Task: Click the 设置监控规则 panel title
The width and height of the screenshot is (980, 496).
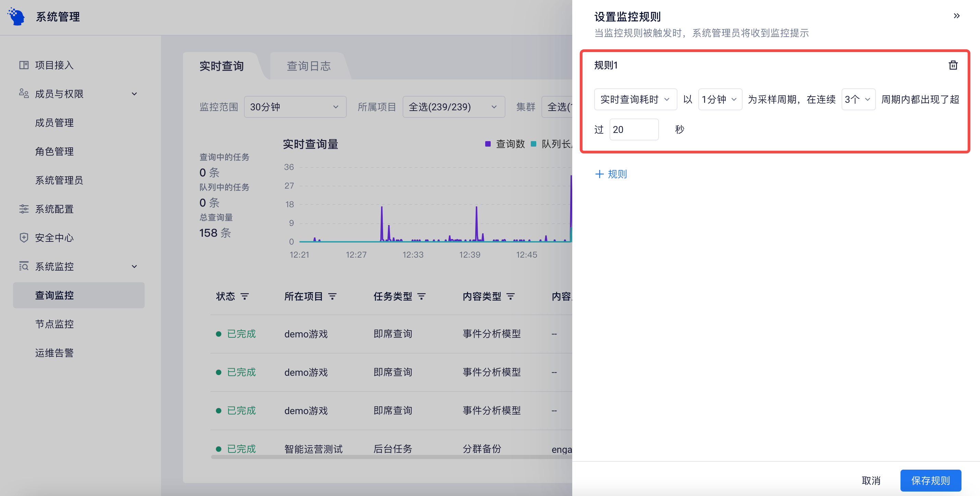Action: 627,17
